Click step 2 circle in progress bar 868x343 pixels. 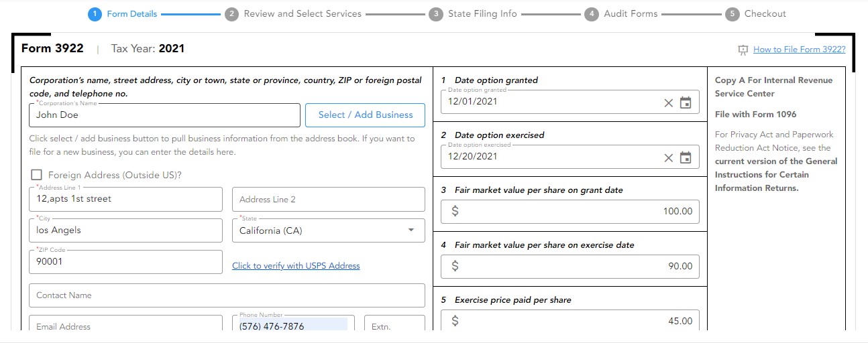coord(231,14)
